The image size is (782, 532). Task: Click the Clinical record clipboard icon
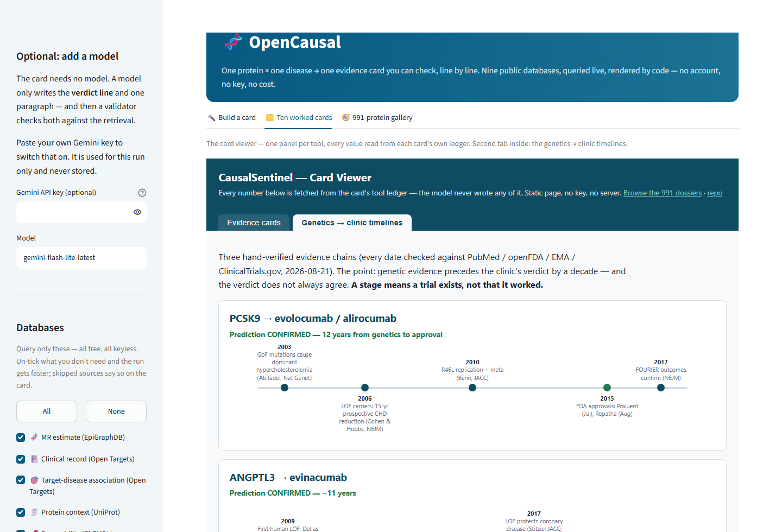(x=34, y=459)
